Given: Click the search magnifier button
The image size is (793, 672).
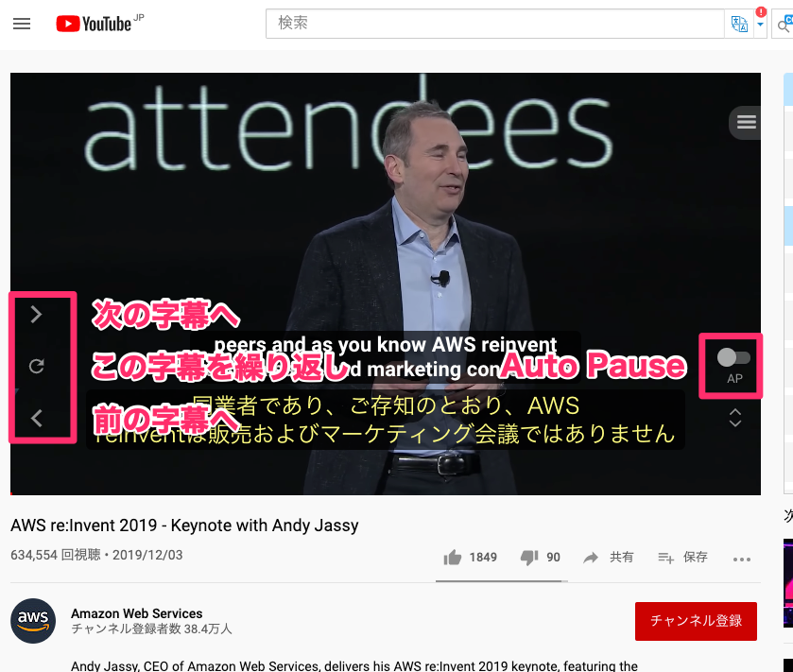Looking at the screenshot, I should [x=784, y=25].
